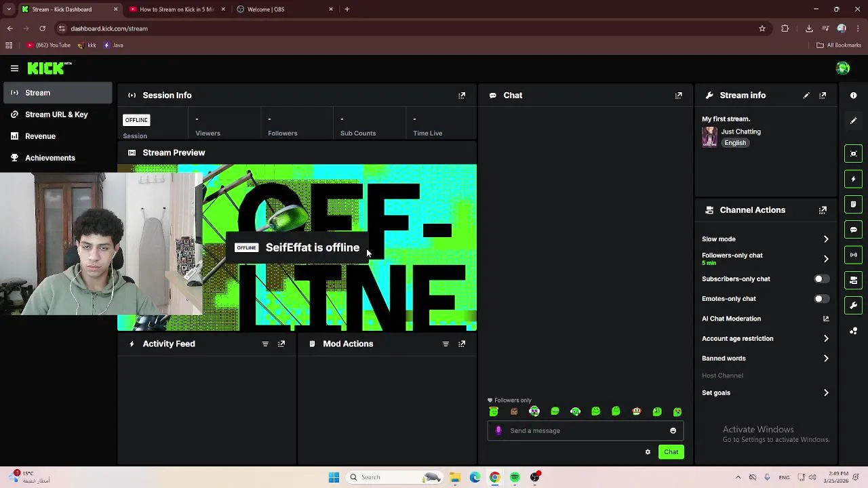Open Spotify from the taskbar
Image resolution: width=868 pixels, height=488 pixels.
coord(515,477)
